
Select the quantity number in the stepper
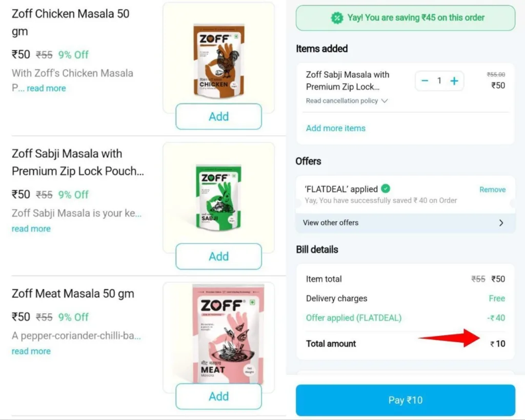click(439, 81)
